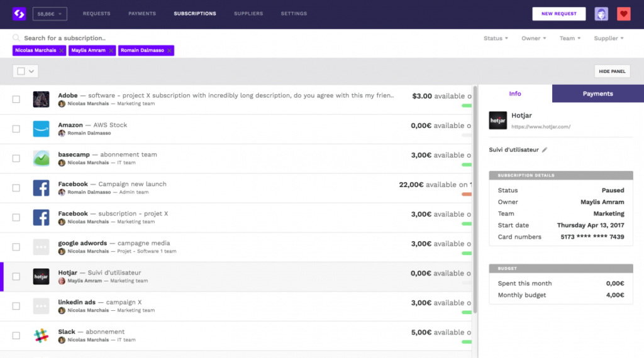This screenshot has height=358, width=644.
Task: Click the Facebook logo for Campaign new launch
Action: [41, 188]
